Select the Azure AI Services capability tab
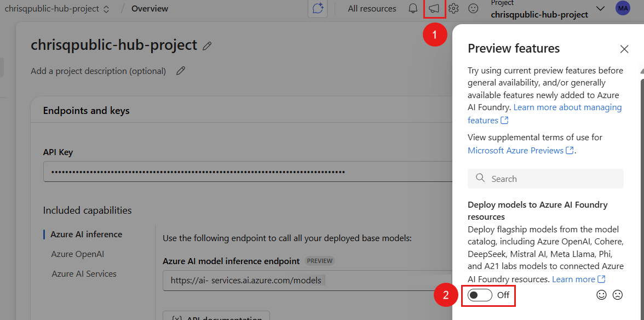 [84, 273]
